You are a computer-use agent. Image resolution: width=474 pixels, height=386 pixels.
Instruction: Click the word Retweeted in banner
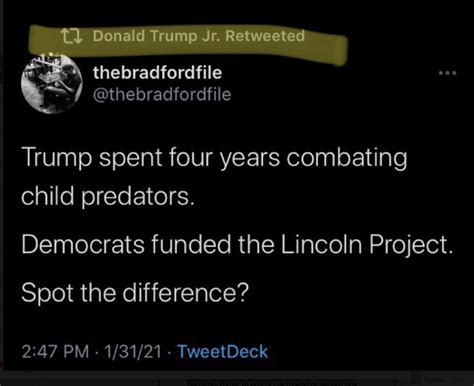point(265,36)
